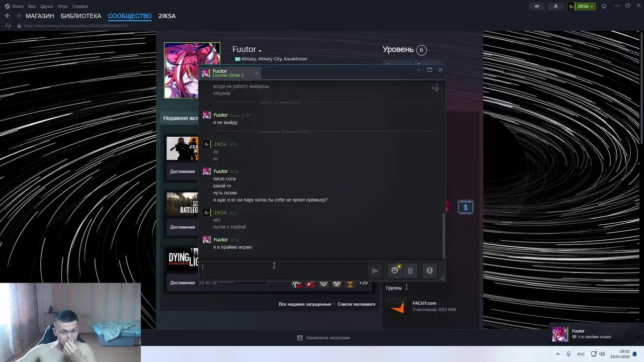Viewport: 644px width, 362px height.
Task: Open the Друзья menu
Action: [x=46, y=7]
